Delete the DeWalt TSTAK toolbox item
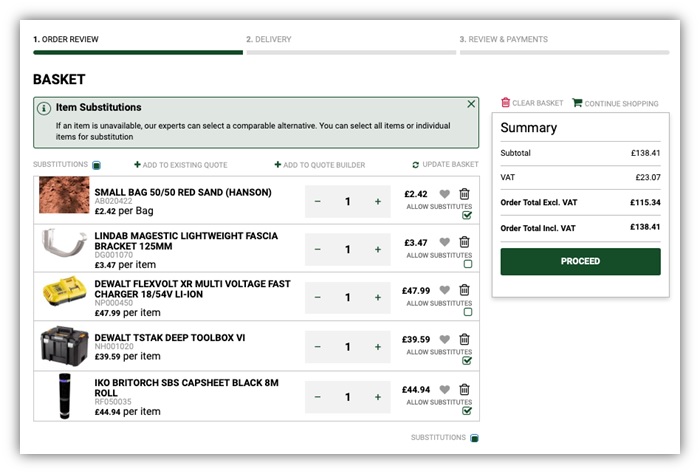The height and width of the screenshot is (474, 700). [x=464, y=339]
